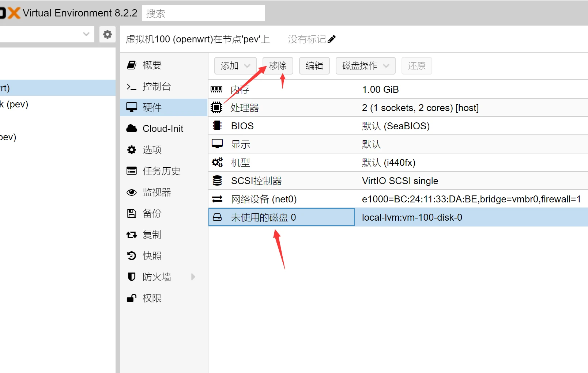Click the VirtIO SCSI single value
588x373 pixels.
click(x=400, y=181)
